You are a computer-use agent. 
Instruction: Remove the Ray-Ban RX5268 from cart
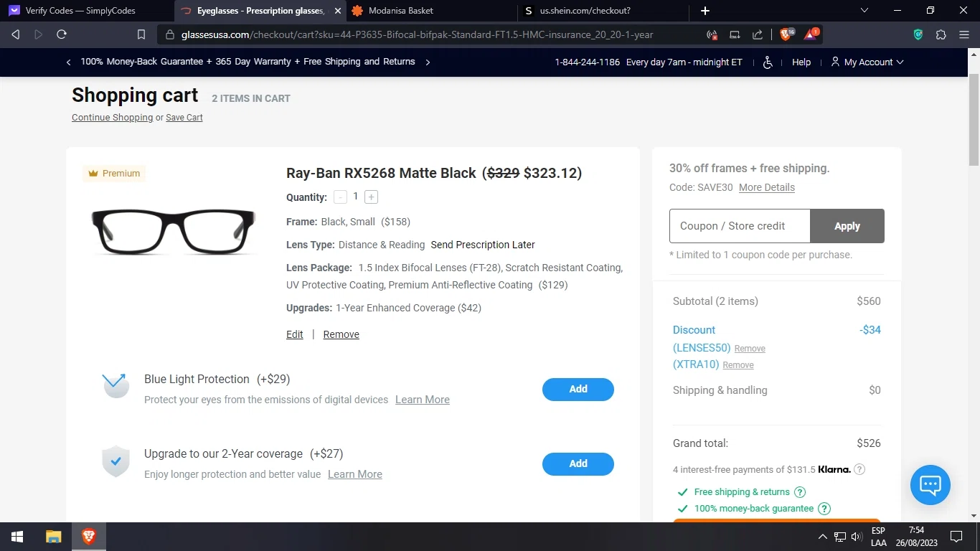point(341,334)
